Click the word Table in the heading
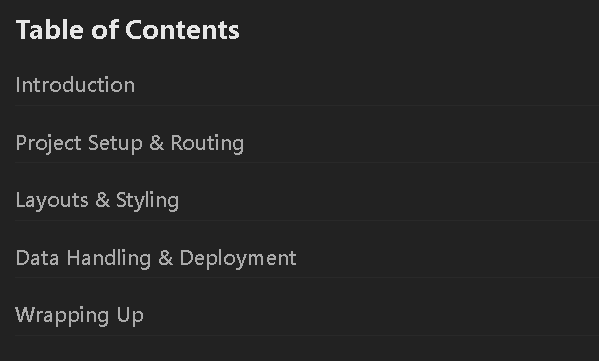The width and height of the screenshot is (599, 361). pos(50,30)
